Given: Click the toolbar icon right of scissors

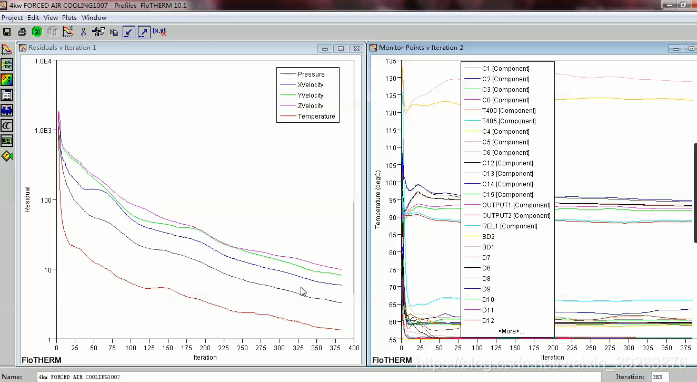Looking at the screenshot, I should tap(98, 32).
